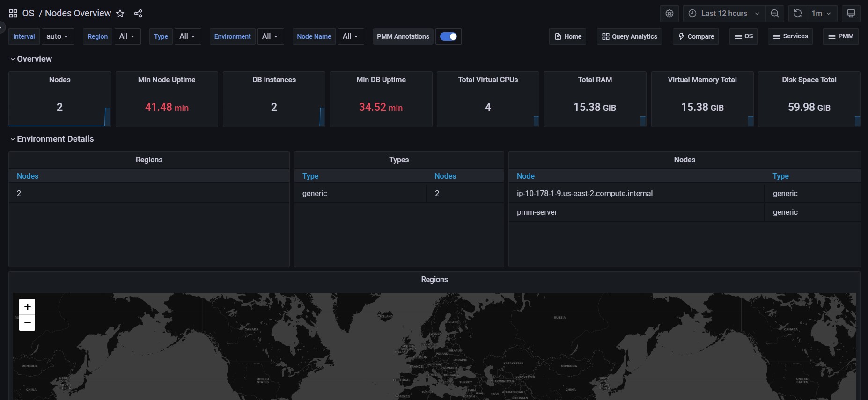The height and width of the screenshot is (400, 868).
Task: Switch to TV display mode icon
Action: [x=851, y=14]
